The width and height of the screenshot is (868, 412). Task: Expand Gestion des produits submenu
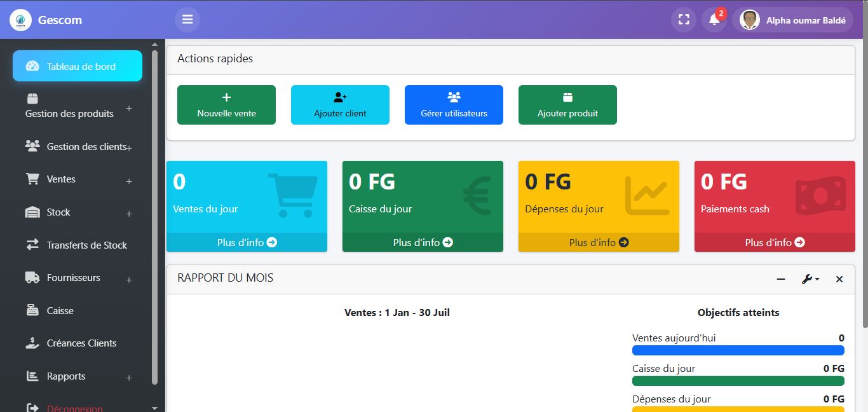coord(129,109)
